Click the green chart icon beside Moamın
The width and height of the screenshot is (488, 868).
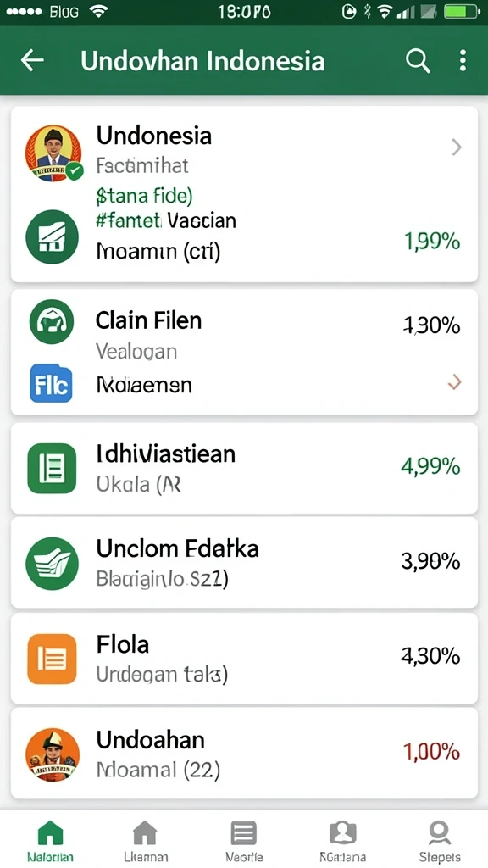coord(52,236)
